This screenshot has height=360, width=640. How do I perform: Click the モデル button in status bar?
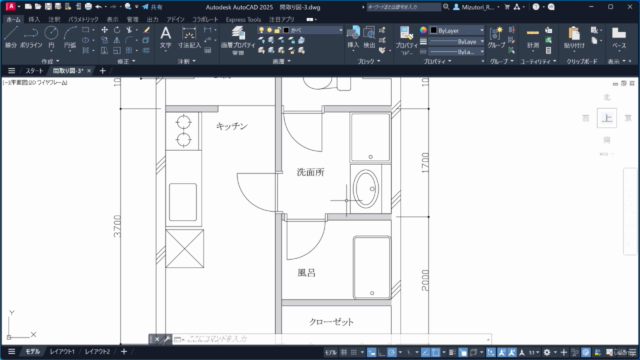pos(330,352)
